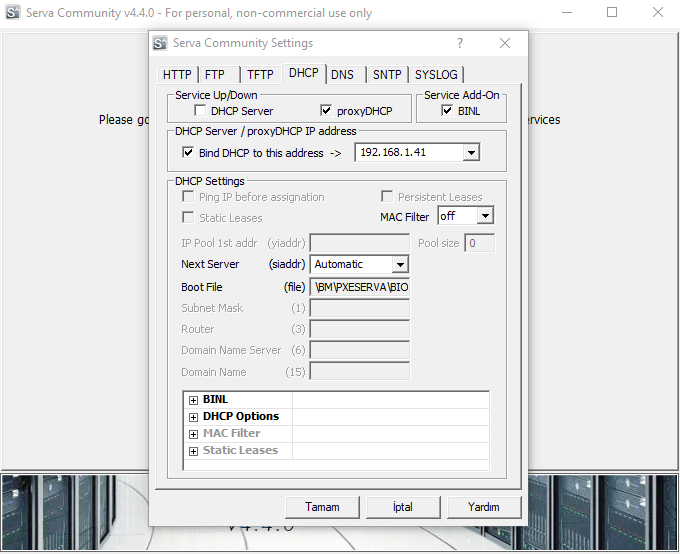Image resolution: width=680 pixels, height=554 pixels.
Task: Click the IP Pool 1st addr field
Action: point(360,243)
